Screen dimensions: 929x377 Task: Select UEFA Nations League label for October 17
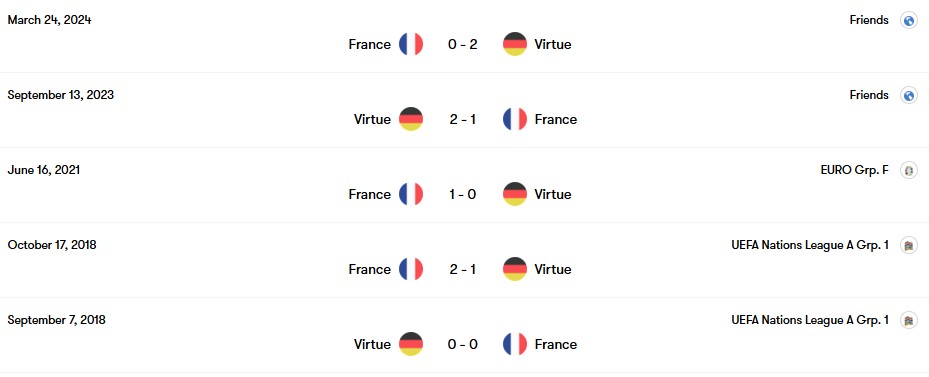pos(810,245)
